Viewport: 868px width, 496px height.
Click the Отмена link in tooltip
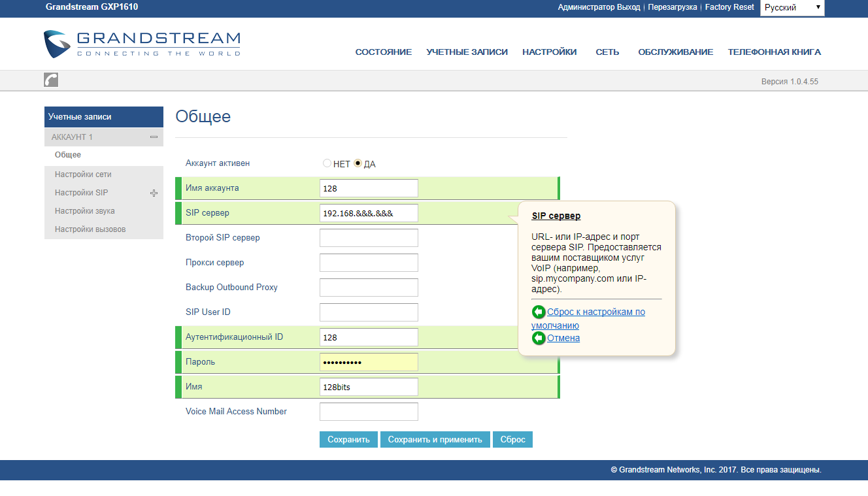tap(563, 338)
